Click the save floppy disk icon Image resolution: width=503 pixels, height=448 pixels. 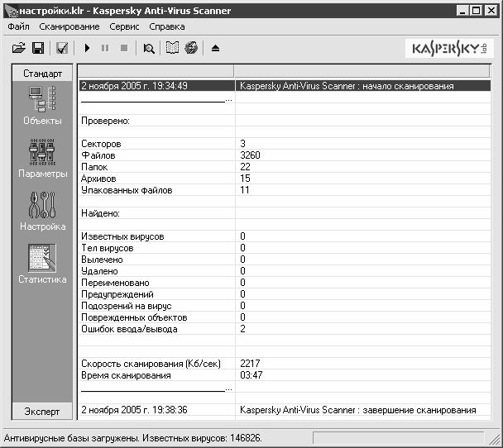37,49
